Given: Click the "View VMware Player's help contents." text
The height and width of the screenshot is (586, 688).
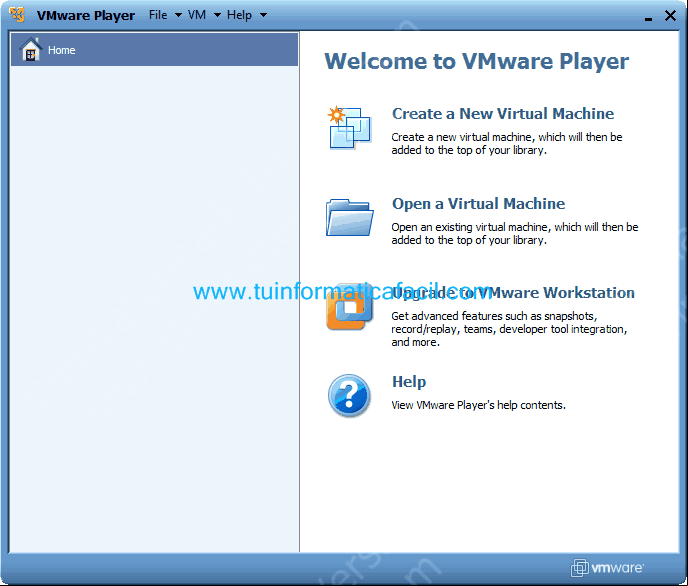Looking at the screenshot, I should 478,405.
